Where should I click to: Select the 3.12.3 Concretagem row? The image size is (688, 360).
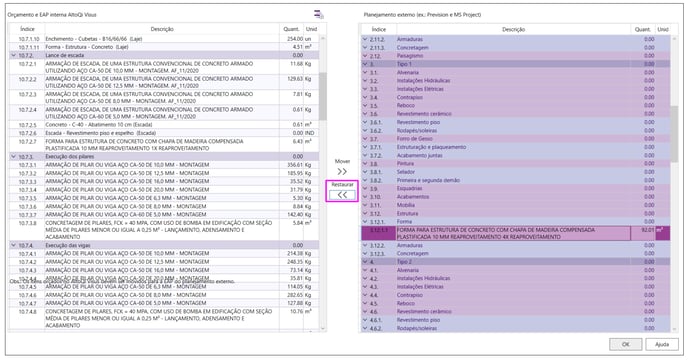click(516, 253)
